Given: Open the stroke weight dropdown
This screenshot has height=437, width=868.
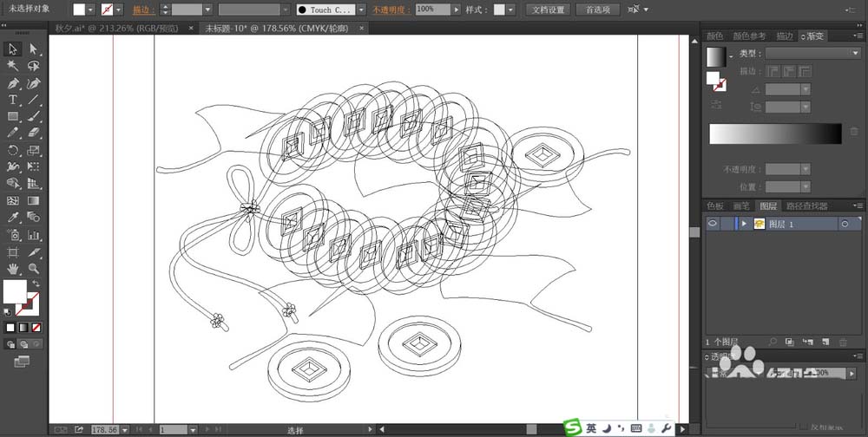Looking at the screenshot, I should pos(207,10).
